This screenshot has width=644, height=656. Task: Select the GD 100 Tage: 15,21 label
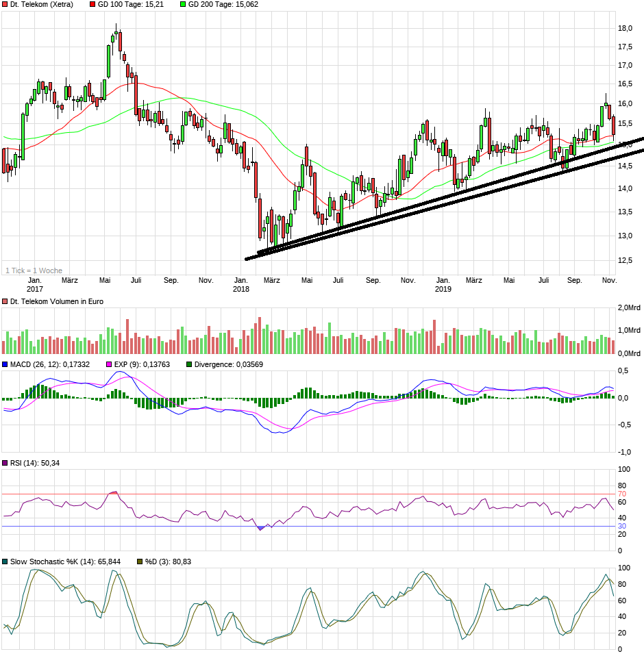coord(131,5)
